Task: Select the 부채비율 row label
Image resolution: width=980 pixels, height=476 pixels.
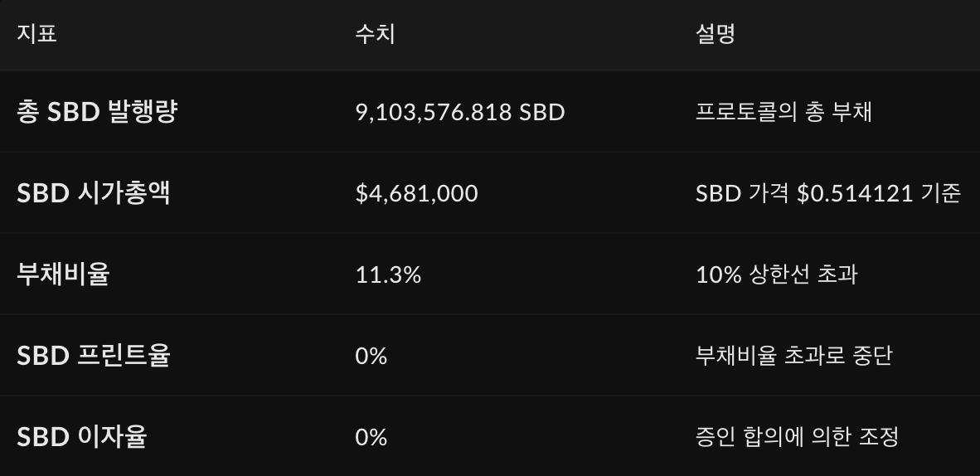Action: point(63,274)
